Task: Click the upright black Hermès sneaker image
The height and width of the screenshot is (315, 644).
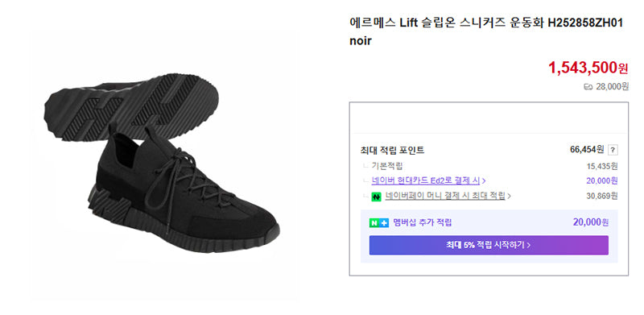Action: tap(185, 193)
